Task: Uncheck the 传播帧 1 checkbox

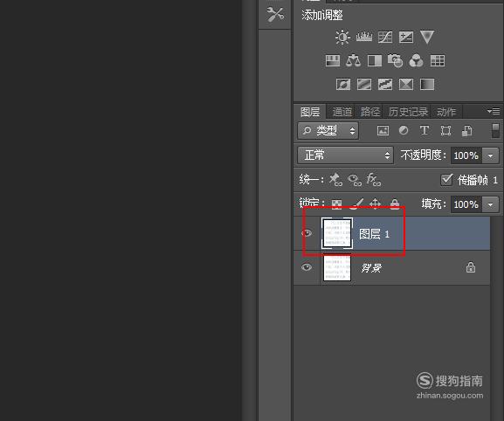Action: 446,179
